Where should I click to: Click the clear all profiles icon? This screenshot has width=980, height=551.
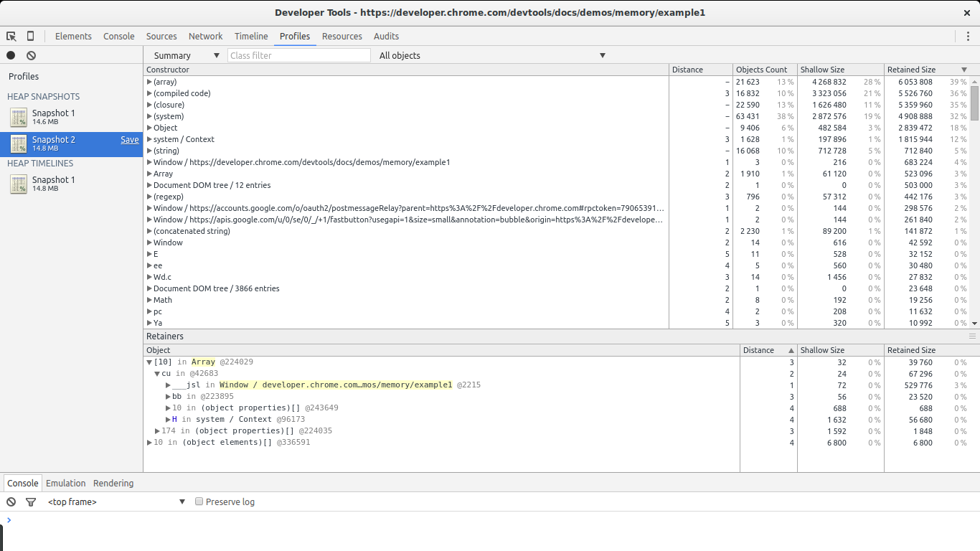(31, 55)
